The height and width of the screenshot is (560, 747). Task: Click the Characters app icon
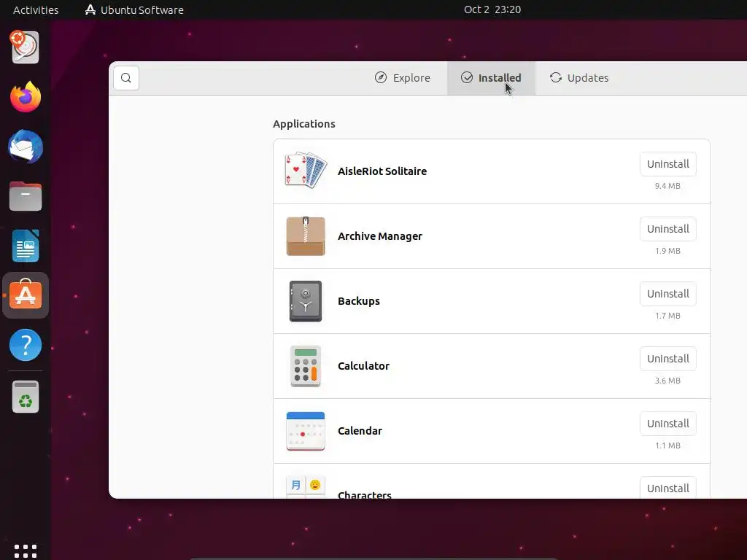click(306, 487)
